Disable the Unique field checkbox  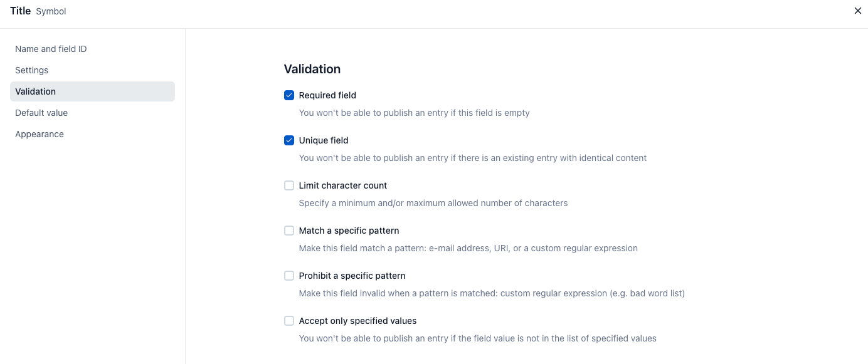point(288,140)
